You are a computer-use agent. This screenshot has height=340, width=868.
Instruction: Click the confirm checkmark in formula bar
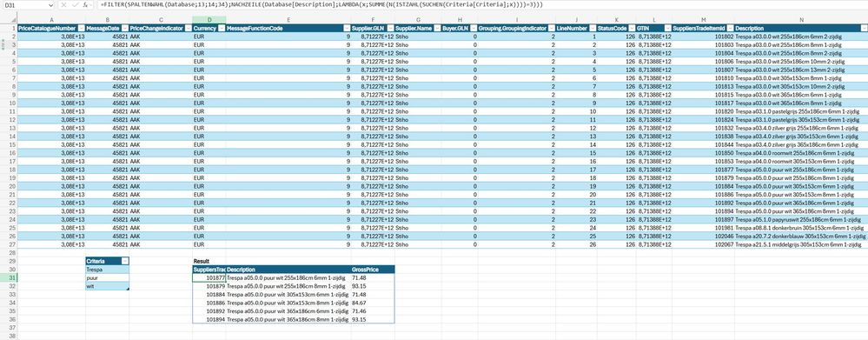point(75,4)
